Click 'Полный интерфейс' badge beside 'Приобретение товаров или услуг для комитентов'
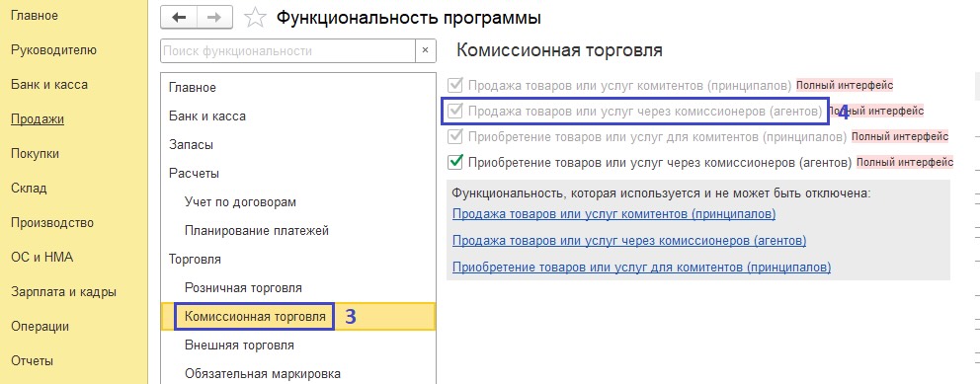Image resolution: width=980 pixels, height=384 pixels. tap(899, 136)
